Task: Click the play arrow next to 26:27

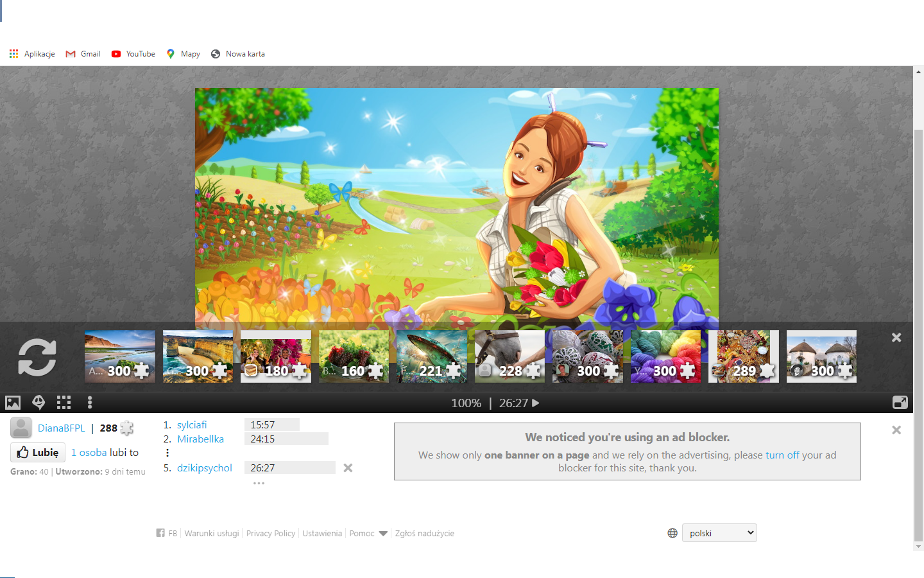Action: [536, 403]
